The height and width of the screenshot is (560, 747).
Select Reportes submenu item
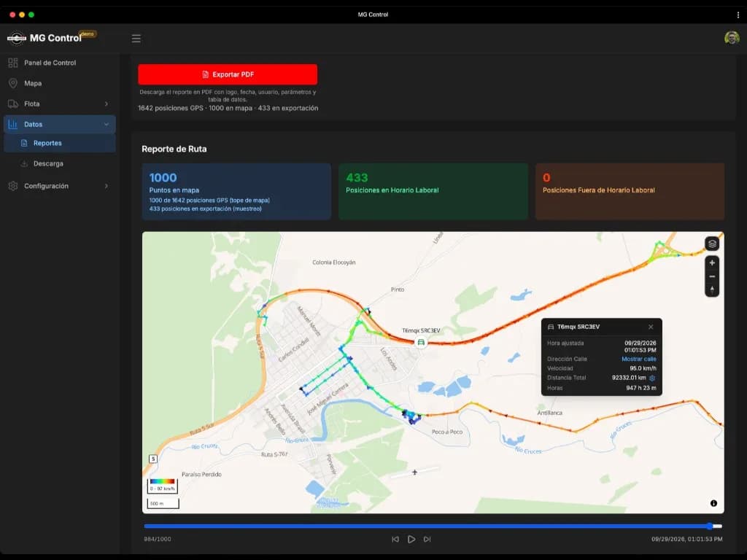pos(60,143)
